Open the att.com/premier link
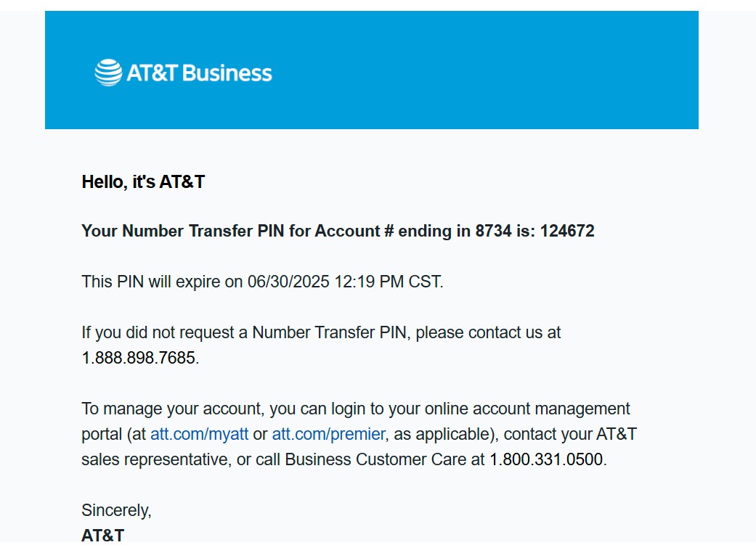The image size is (756, 553). 328,434
